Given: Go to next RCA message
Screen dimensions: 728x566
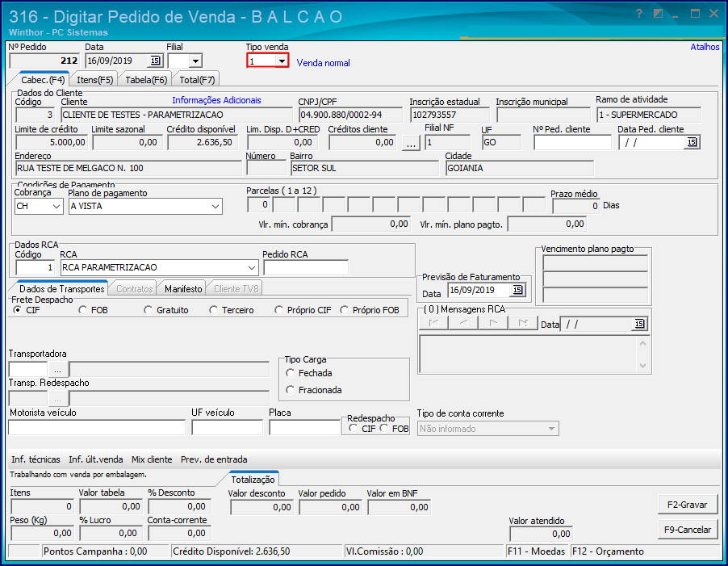Looking at the screenshot, I should (x=493, y=323).
